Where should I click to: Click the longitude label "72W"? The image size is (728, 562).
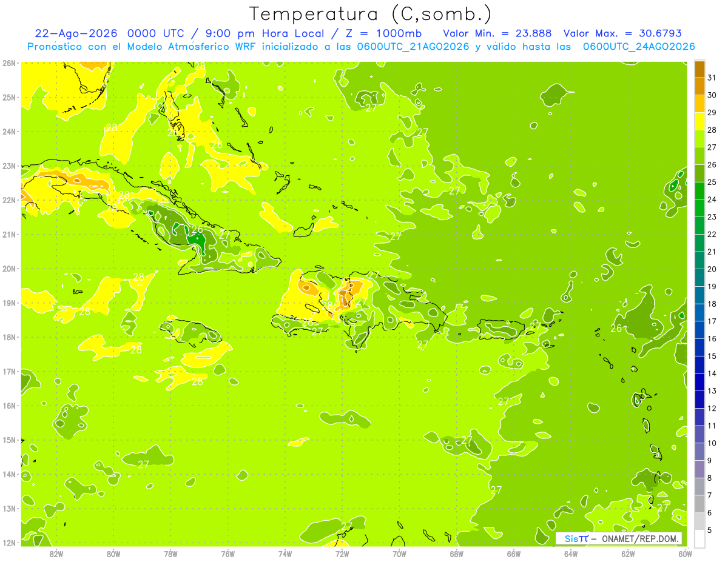click(x=342, y=554)
